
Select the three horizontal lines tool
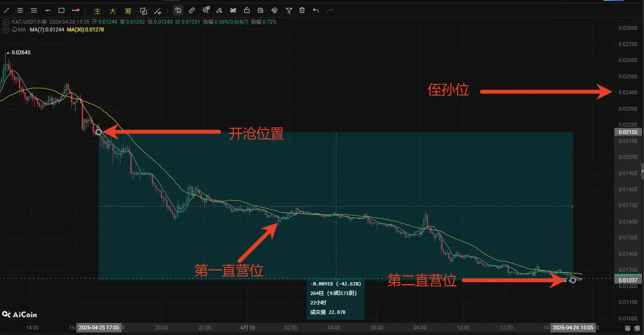click(34, 10)
